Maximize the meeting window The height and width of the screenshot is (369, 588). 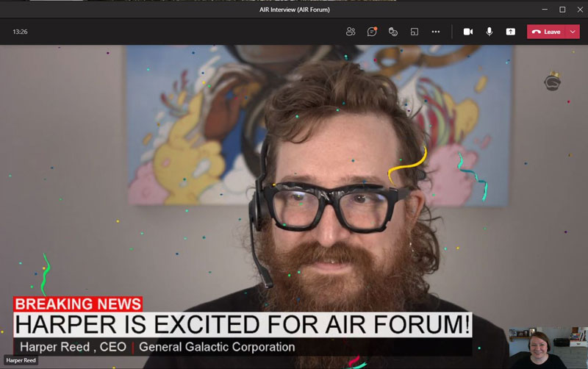point(562,10)
